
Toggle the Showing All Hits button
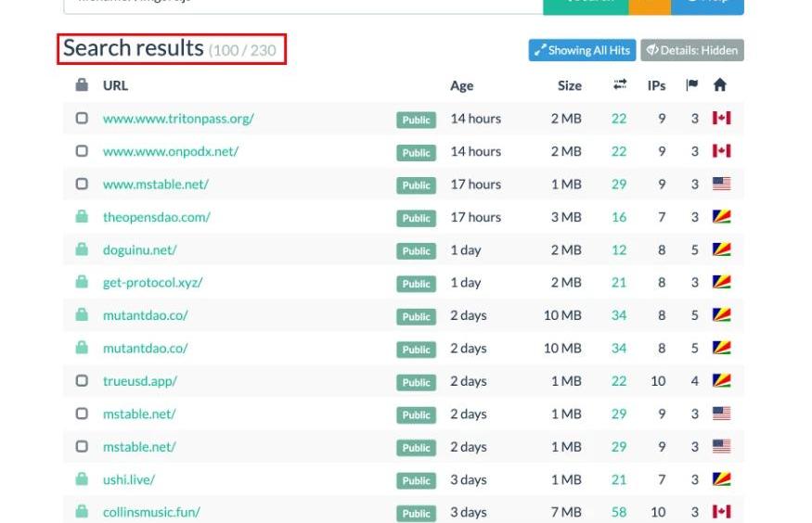pos(581,50)
